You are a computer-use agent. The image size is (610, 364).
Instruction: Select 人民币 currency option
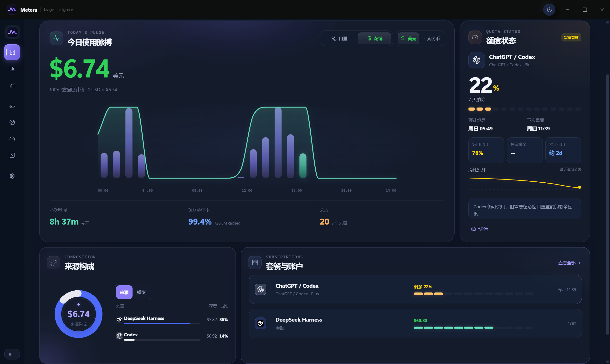tap(431, 39)
